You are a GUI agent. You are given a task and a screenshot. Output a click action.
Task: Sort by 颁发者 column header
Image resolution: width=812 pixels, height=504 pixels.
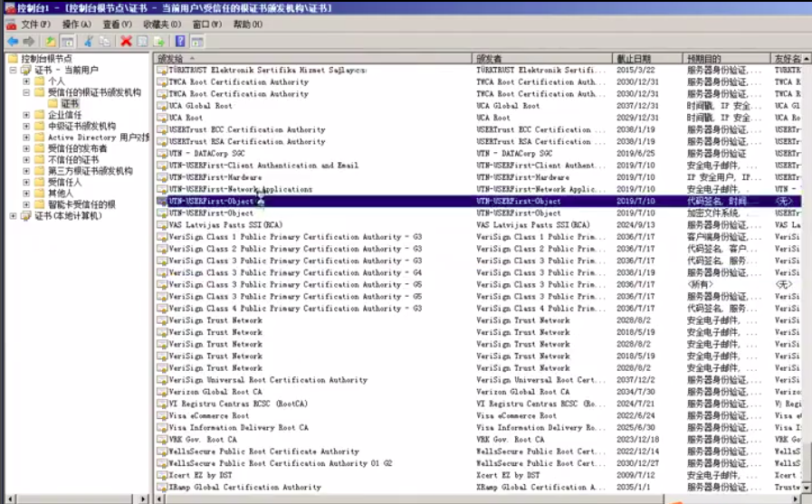coord(541,59)
